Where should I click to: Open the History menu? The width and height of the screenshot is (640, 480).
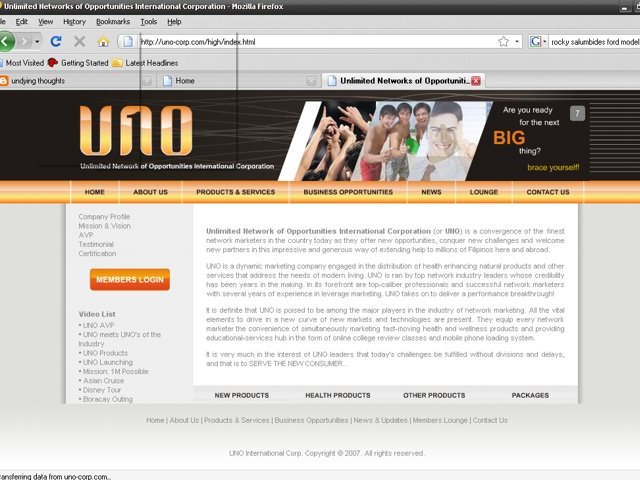[x=74, y=22]
